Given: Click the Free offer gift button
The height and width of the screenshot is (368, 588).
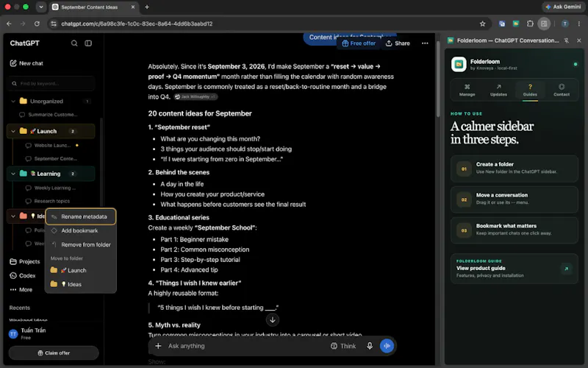Looking at the screenshot, I should [x=359, y=43].
